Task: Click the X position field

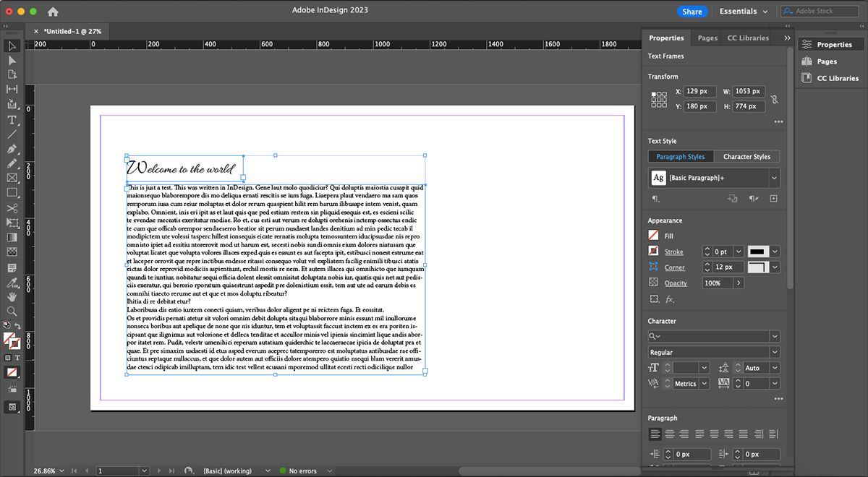Action: point(700,92)
